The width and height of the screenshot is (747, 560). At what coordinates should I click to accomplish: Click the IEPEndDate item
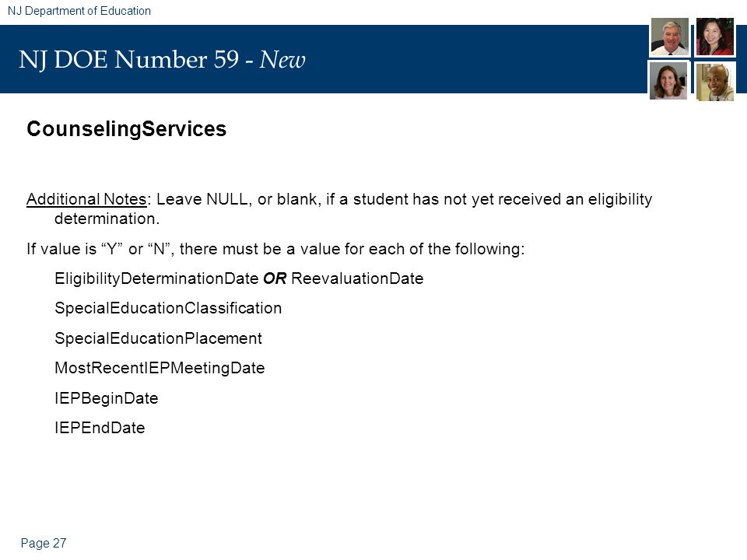(100, 428)
